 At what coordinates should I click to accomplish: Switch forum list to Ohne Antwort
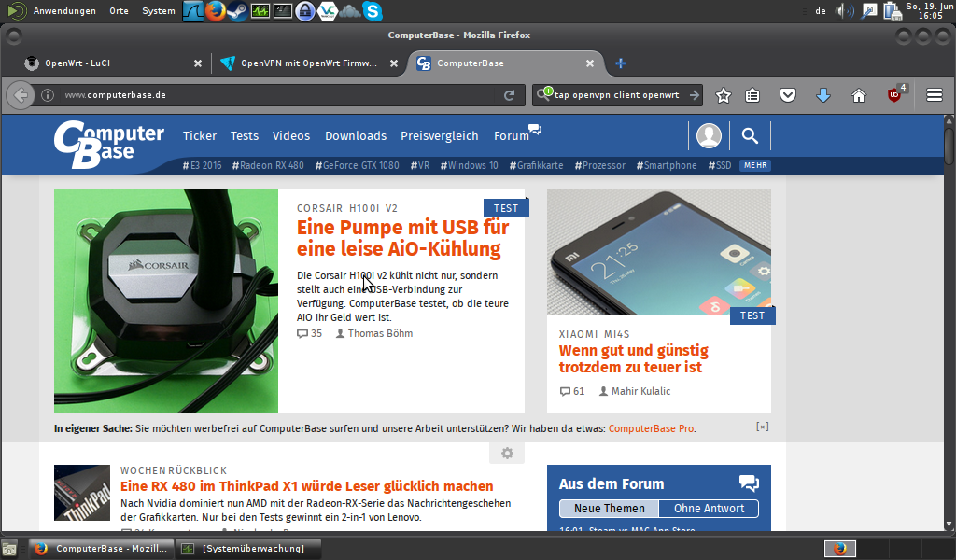point(710,509)
